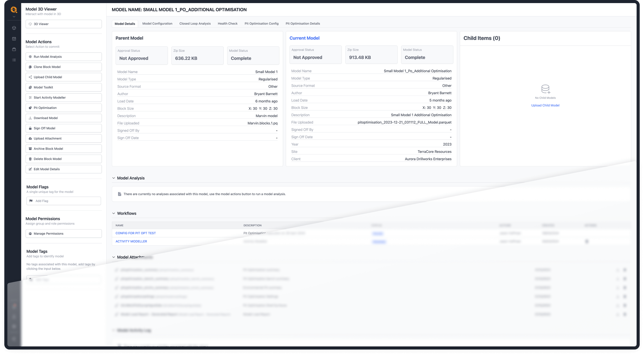Open the calendar icon in the dark sidebar
This screenshot has height=355, width=644.
click(x=14, y=38)
